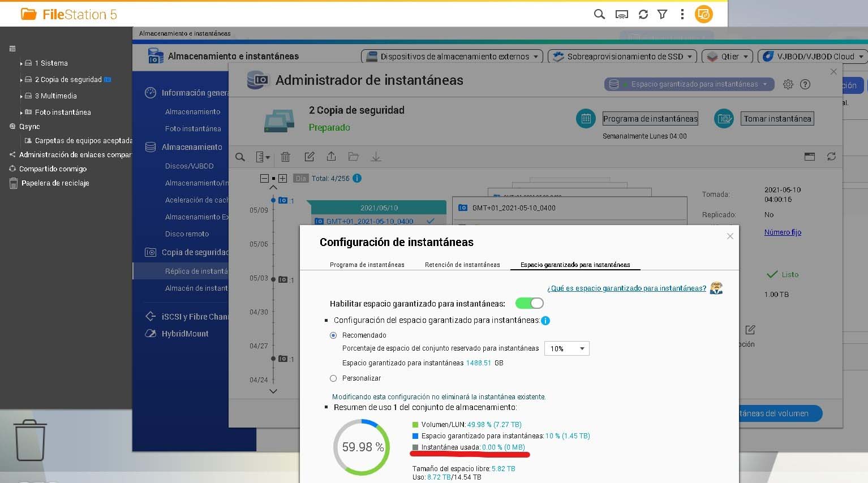
Task: Click the snapshot camera icon on 05/03
Action: click(283, 279)
